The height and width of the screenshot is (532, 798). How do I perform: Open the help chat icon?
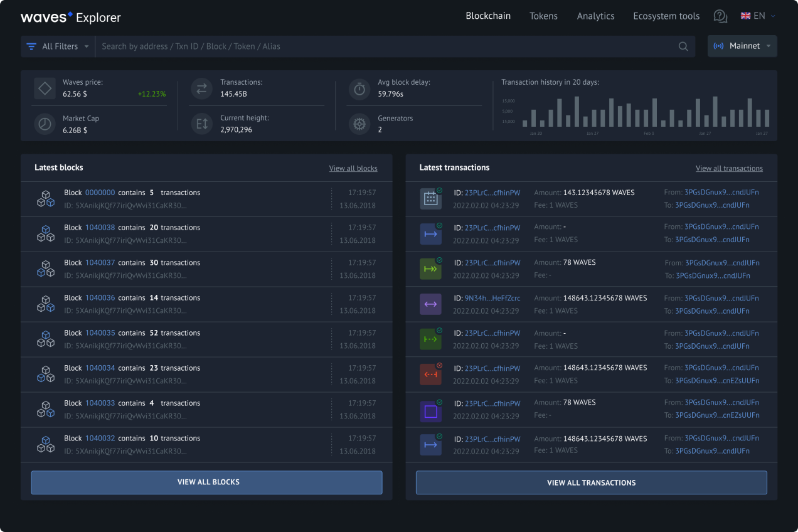(720, 16)
